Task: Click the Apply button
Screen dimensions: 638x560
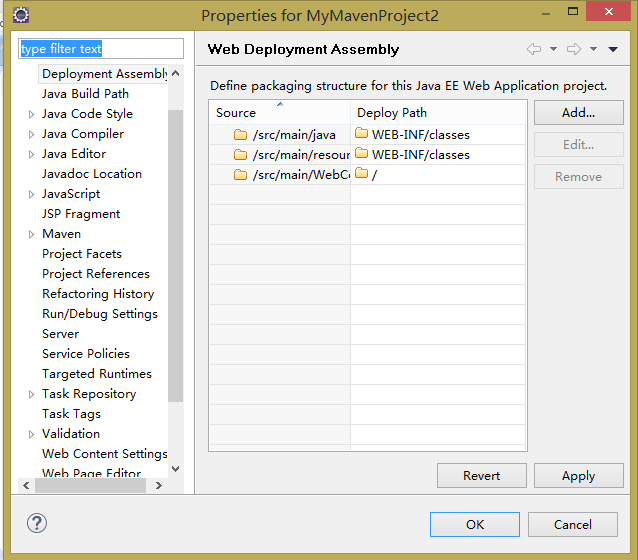Action: (579, 476)
